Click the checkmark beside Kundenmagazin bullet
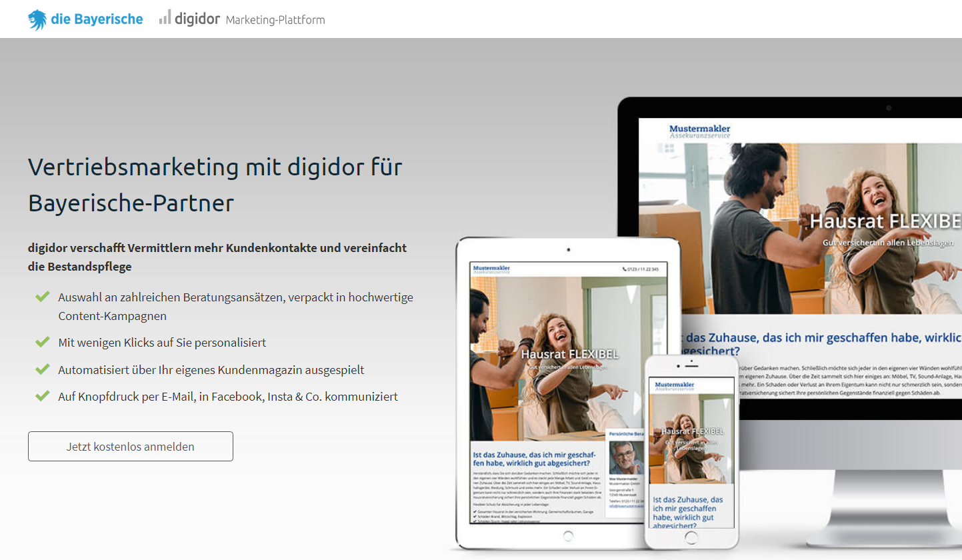 pos(43,369)
